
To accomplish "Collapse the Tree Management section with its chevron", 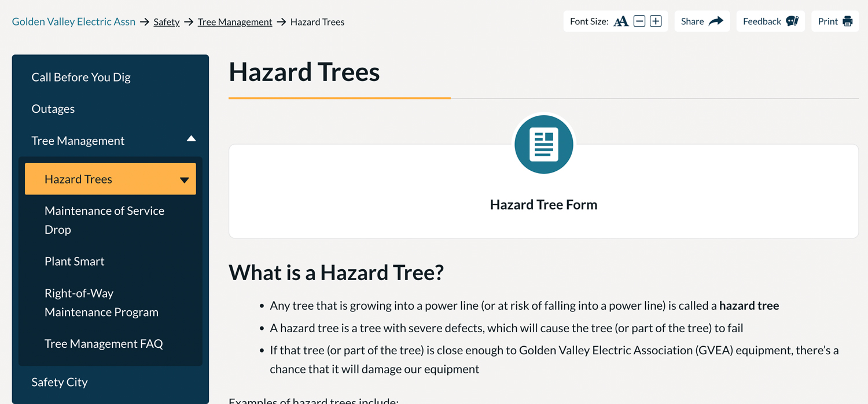I will click(191, 139).
